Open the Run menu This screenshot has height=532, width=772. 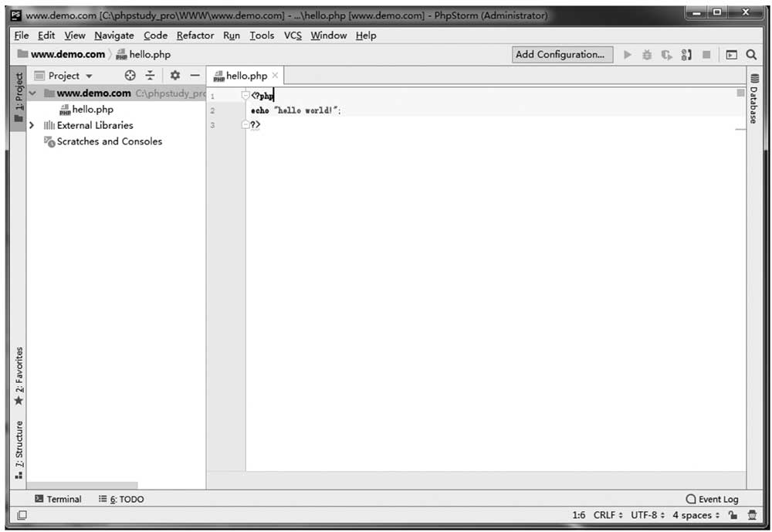click(x=232, y=36)
